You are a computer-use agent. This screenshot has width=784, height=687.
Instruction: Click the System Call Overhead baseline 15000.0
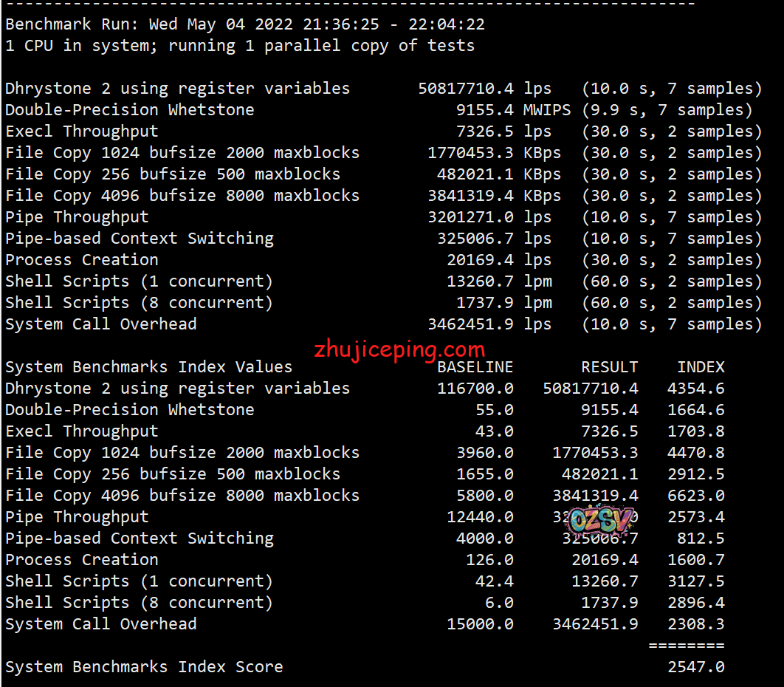(x=480, y=624)
